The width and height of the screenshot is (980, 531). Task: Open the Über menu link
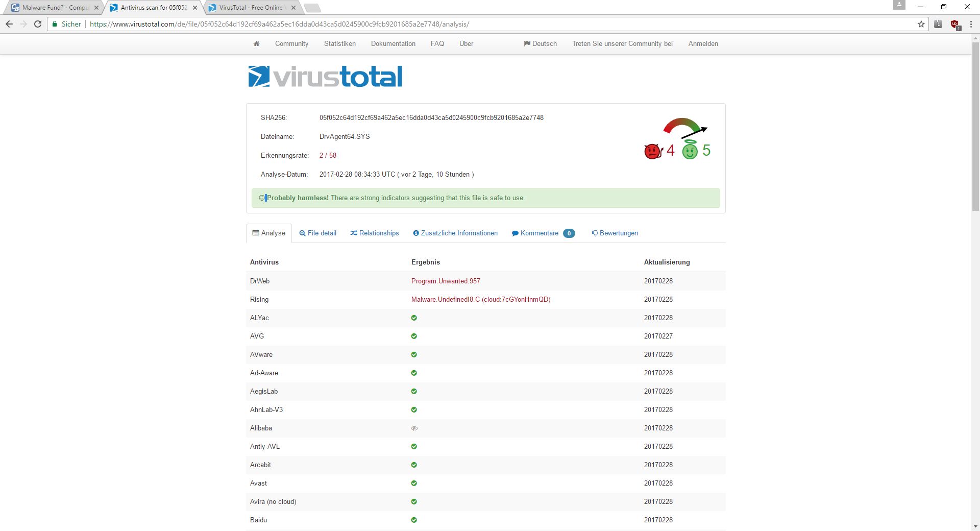click(466, 44)
